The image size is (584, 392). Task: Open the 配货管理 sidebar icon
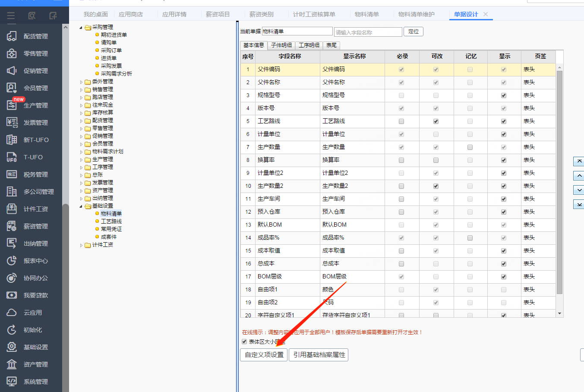click(x=12, y=36)
